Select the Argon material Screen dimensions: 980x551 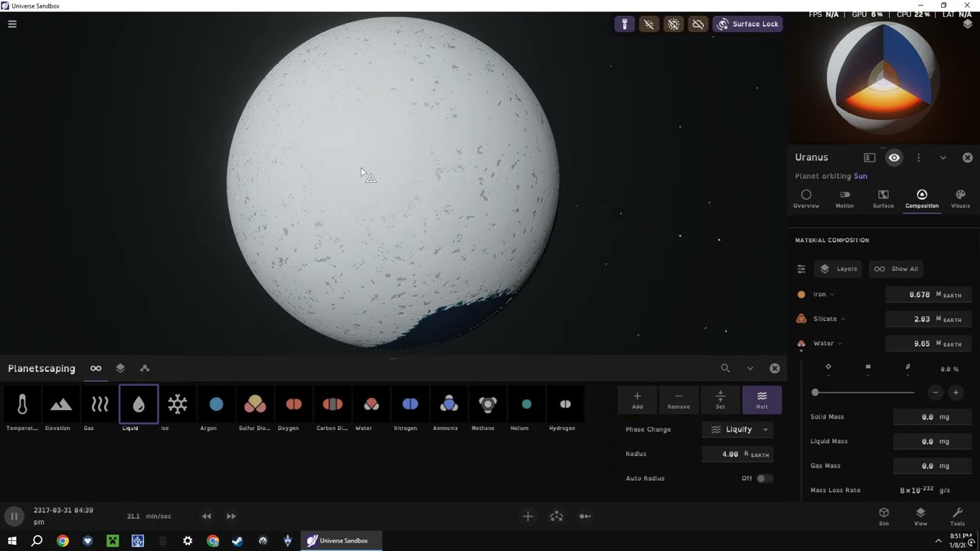tap(217, 405)
